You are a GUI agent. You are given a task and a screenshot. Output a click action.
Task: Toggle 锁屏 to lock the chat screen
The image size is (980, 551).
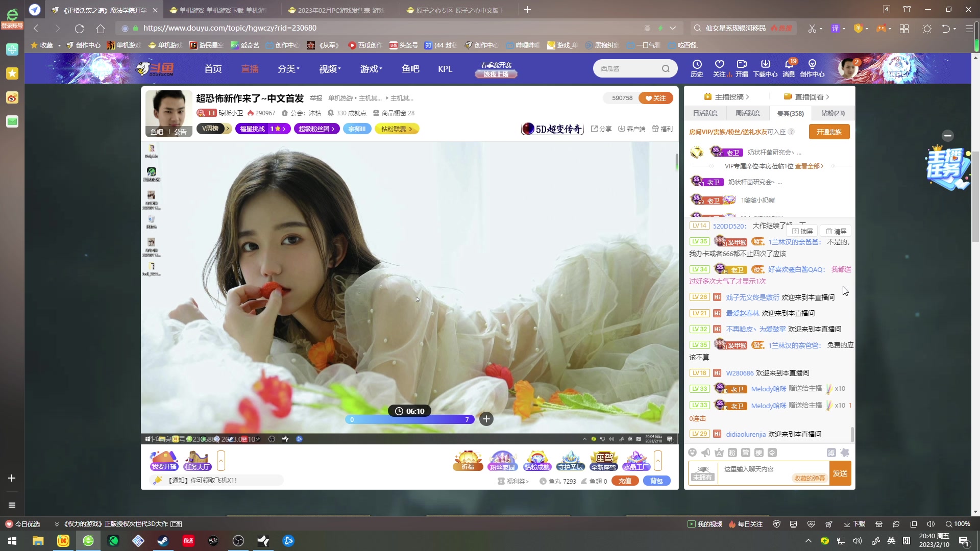(x=802, y=231)
